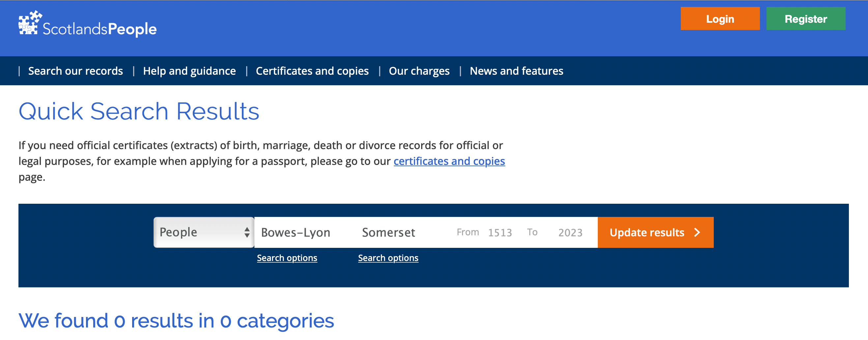Click the ScotlandsPeople wordmark text

100,29
